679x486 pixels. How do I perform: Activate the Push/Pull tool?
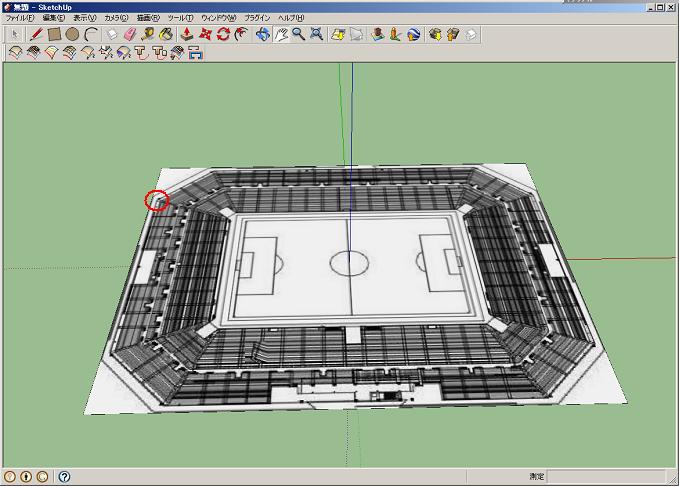click(x=186, y=34)
